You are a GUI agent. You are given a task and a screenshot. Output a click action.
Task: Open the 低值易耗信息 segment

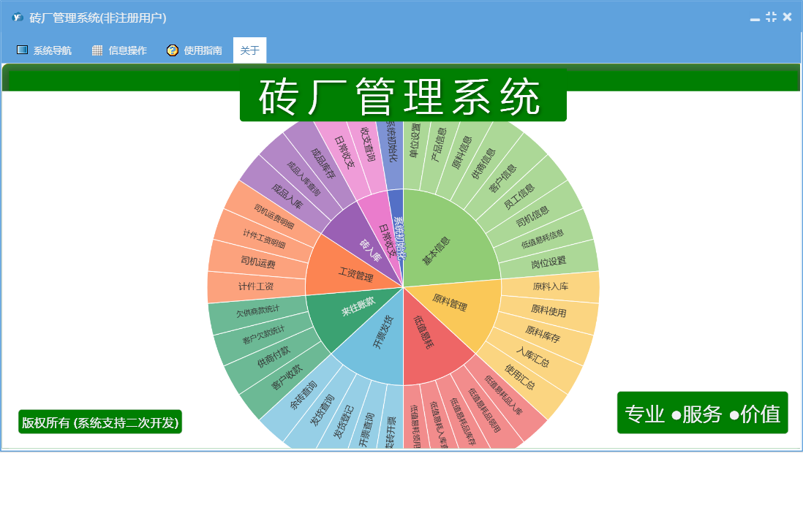[x=541, y=238]
